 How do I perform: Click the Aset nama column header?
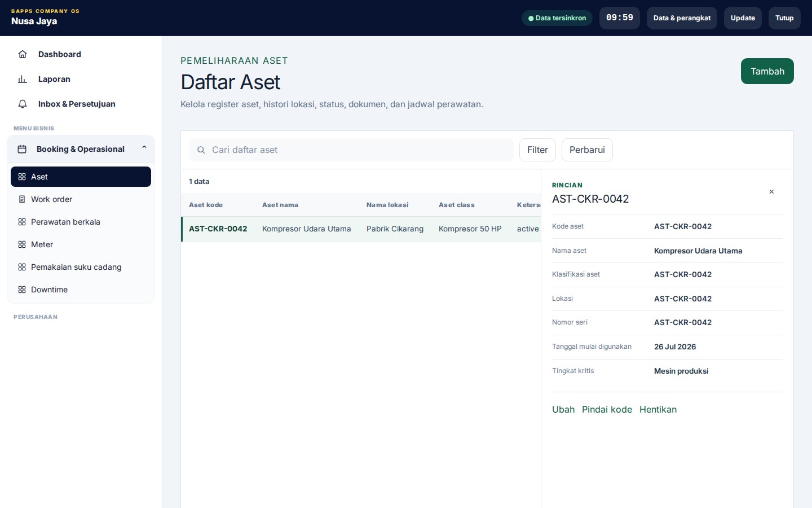280,205
